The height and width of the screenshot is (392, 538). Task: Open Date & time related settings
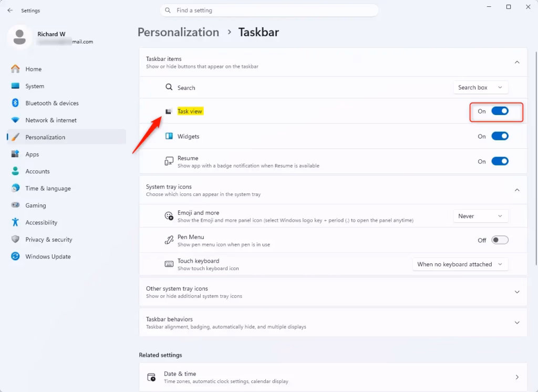pos(333,377)
